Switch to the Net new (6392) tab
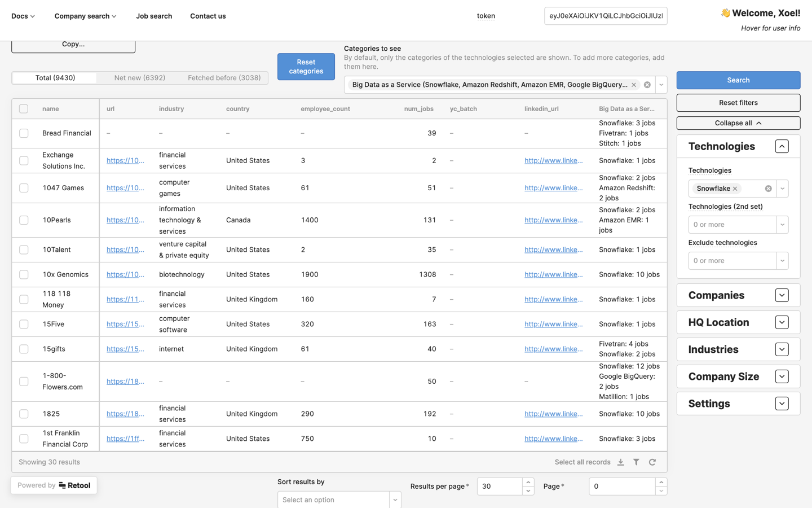Image resolution: width=812 pixels, height=508 pixels. pyautogui.click(x=140, y=78)
